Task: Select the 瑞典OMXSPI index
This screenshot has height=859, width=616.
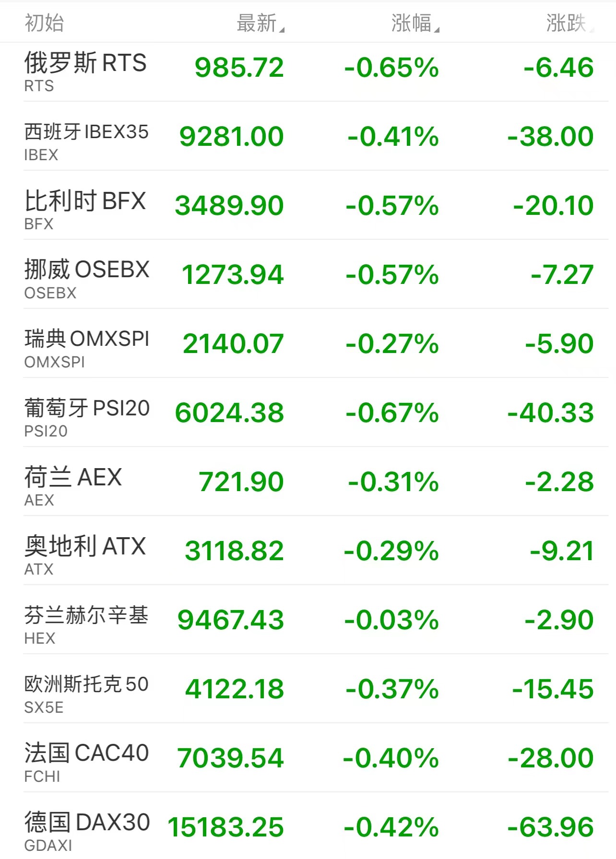Action: 87,340
